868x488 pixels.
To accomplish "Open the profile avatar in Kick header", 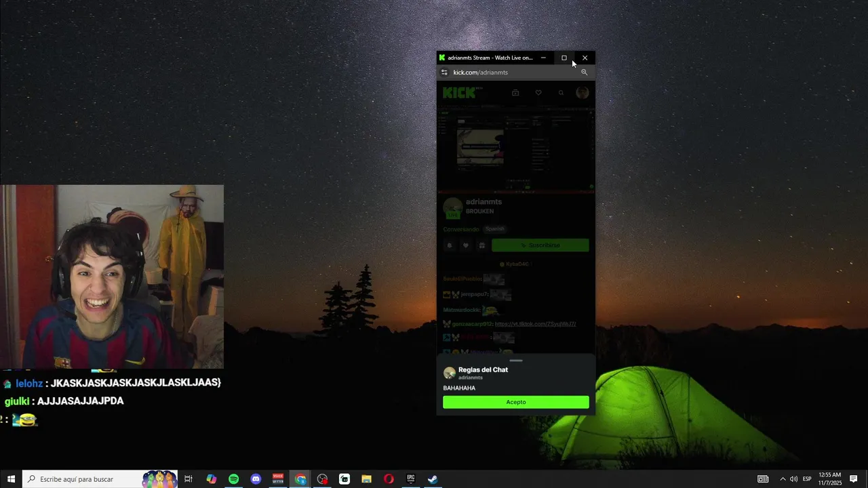I will coord(583,93).
